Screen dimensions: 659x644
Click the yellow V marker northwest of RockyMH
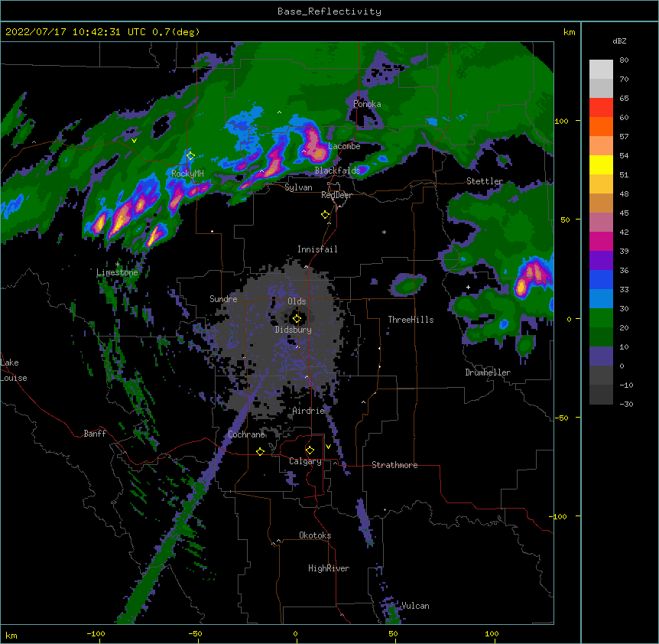134,141
